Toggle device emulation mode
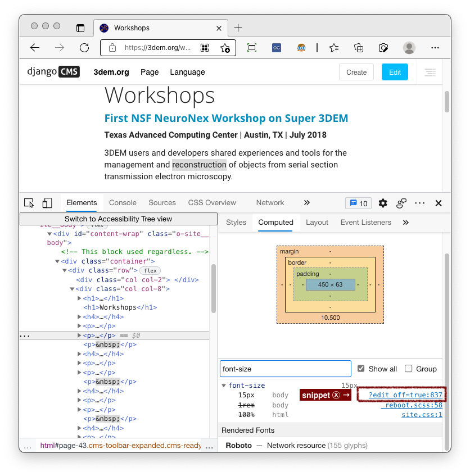 pyautogui.click(x=47, y=203)
